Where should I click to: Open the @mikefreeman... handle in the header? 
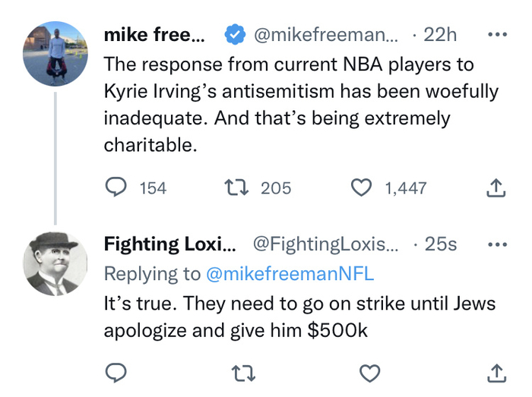click(x=325, y=35)
